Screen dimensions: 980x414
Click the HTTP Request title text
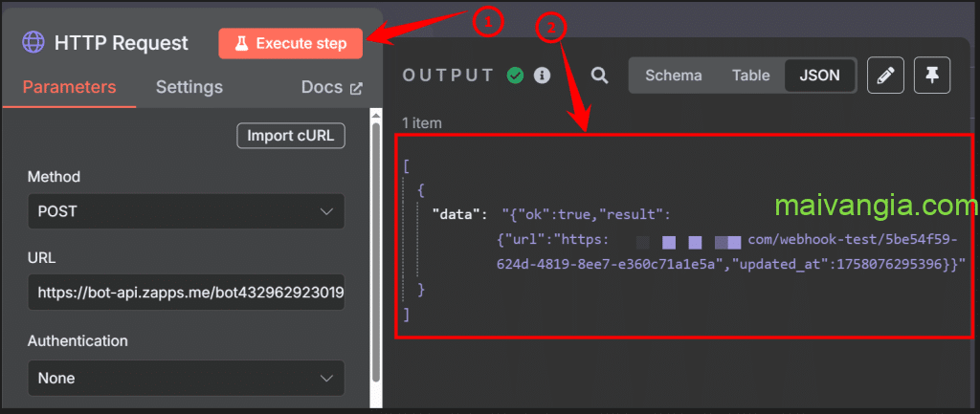[122, 43]
